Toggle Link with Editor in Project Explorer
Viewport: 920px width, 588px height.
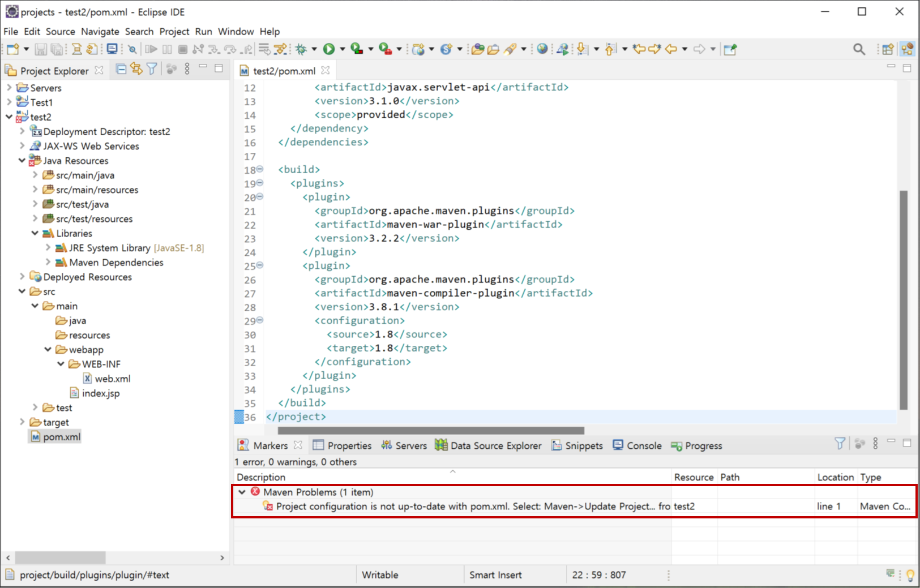(136, 69)
